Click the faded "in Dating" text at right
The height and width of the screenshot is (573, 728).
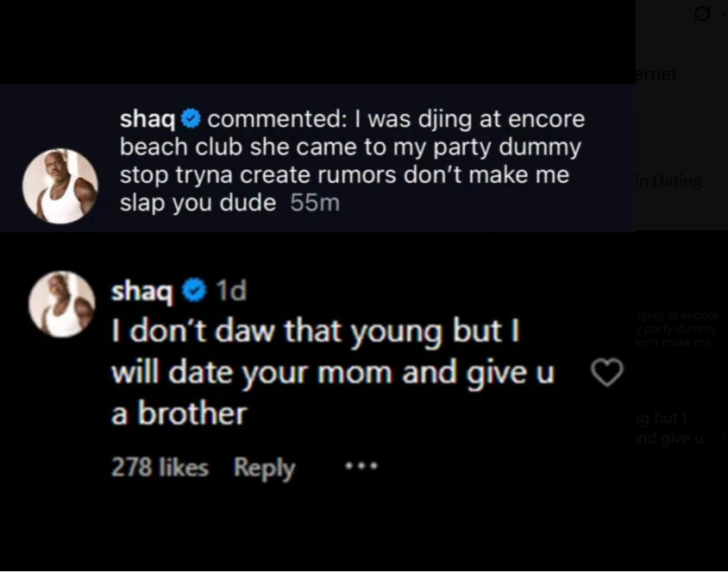[668, 181]
